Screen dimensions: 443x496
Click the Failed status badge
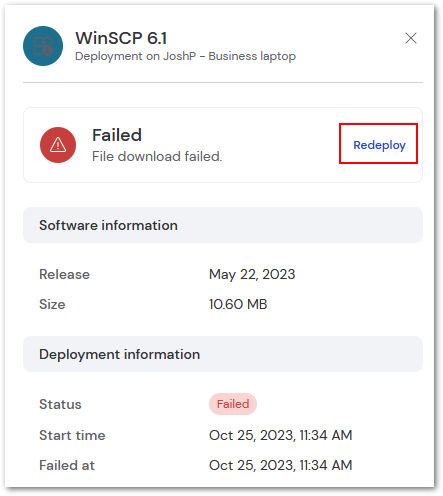pos(233,404)
